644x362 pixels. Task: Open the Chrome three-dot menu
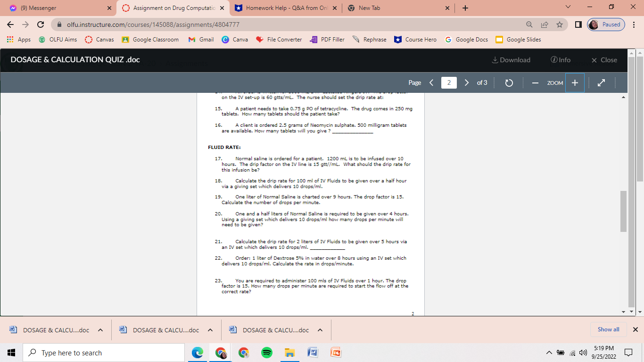[x=634, y=25]
